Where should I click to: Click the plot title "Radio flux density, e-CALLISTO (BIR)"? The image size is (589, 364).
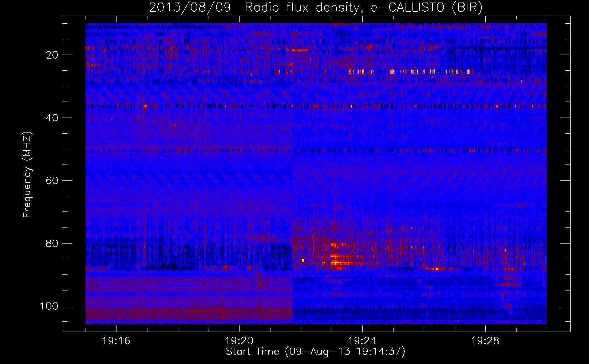tap(364, 8)
